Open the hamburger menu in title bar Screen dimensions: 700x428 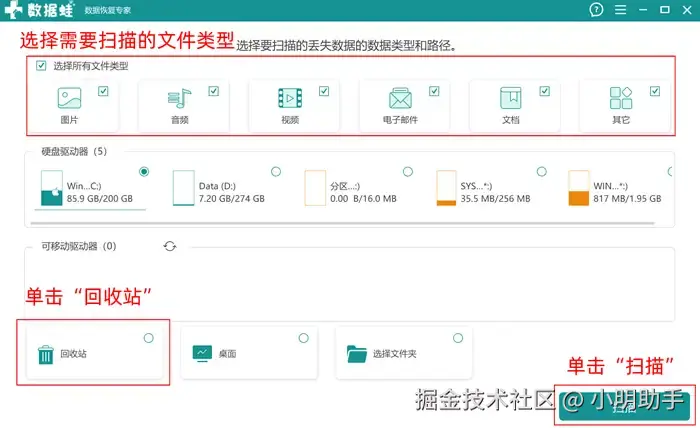621,9
